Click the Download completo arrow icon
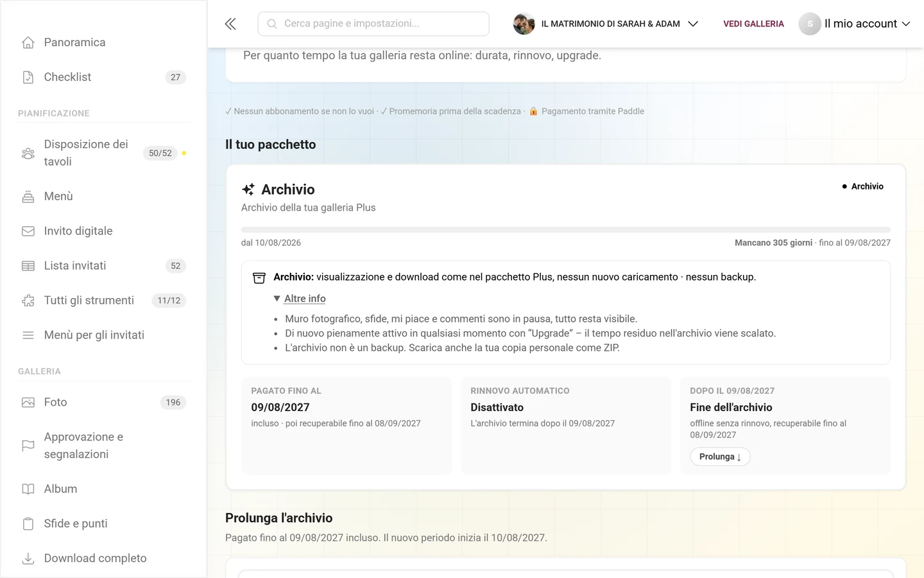 [28, 559]
